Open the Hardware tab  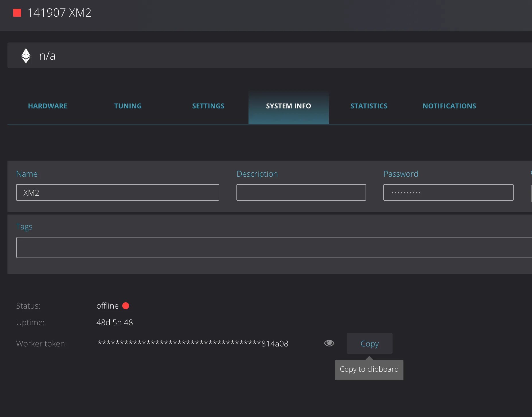48,106
